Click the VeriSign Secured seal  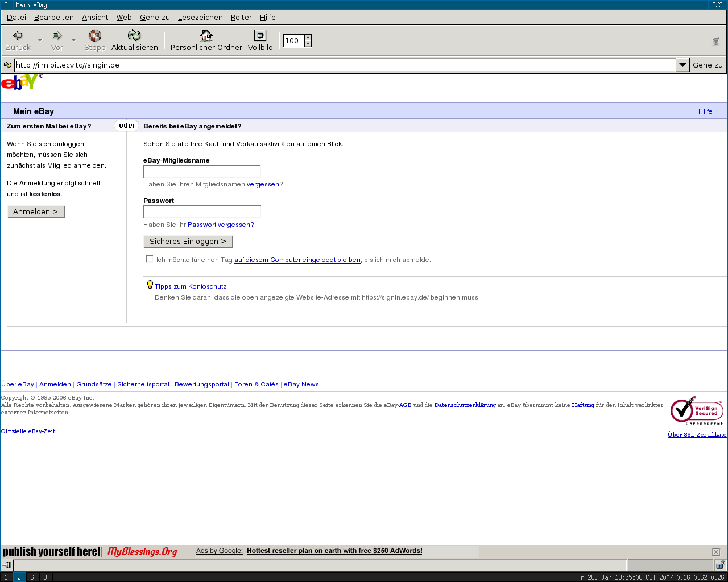[697, 411]
